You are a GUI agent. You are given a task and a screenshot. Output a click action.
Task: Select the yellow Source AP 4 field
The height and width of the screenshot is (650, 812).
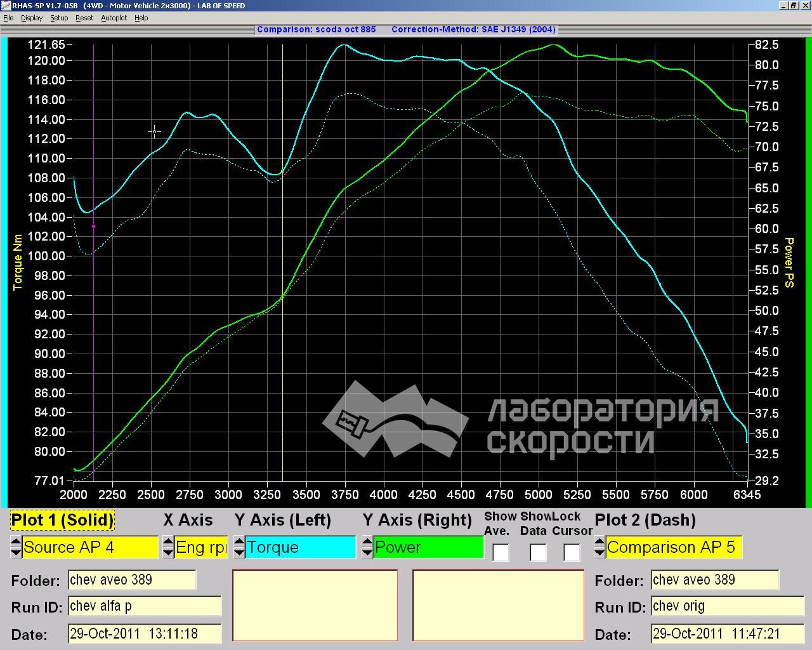pyautogui.click(x=90, y=547)
